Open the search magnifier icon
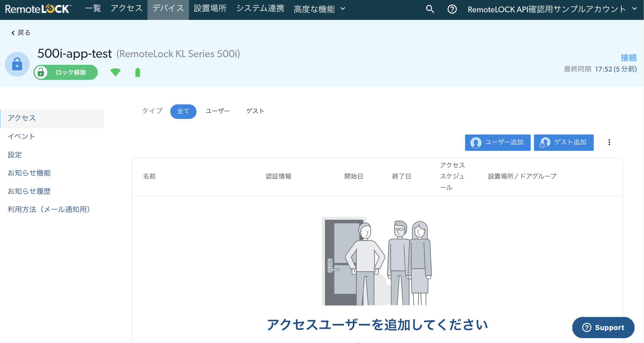This screenshot has width=644, height=343. tap(430, 9)
